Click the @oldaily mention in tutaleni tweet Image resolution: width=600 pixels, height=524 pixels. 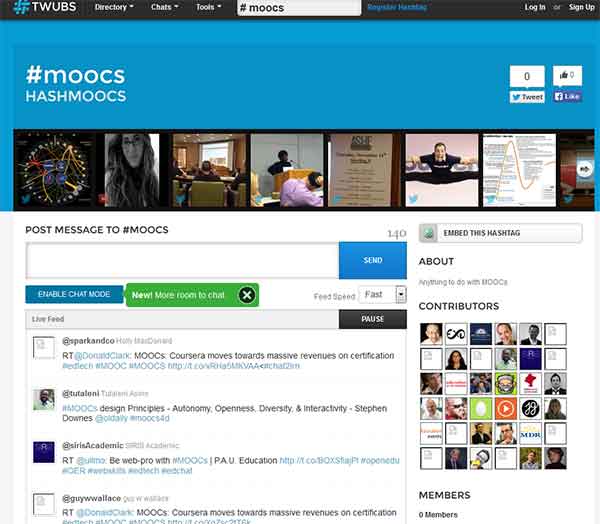tap(111, 418)
